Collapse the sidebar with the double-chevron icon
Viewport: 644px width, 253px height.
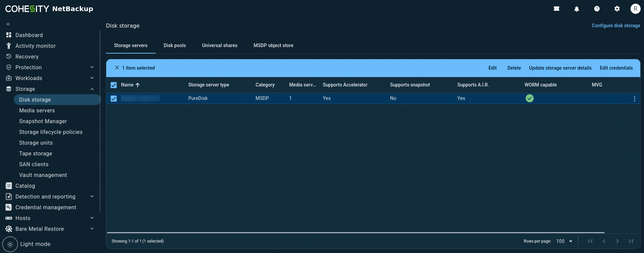pos(8,24)
